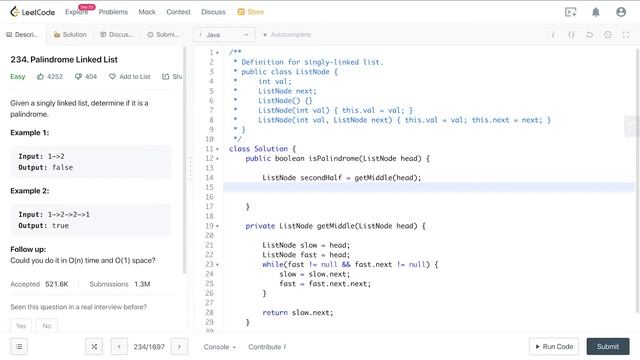Image resolution: width=640 pixels, height=360 pixels.
Task: Switch to the Submissions tab
Action: (163, 35)
